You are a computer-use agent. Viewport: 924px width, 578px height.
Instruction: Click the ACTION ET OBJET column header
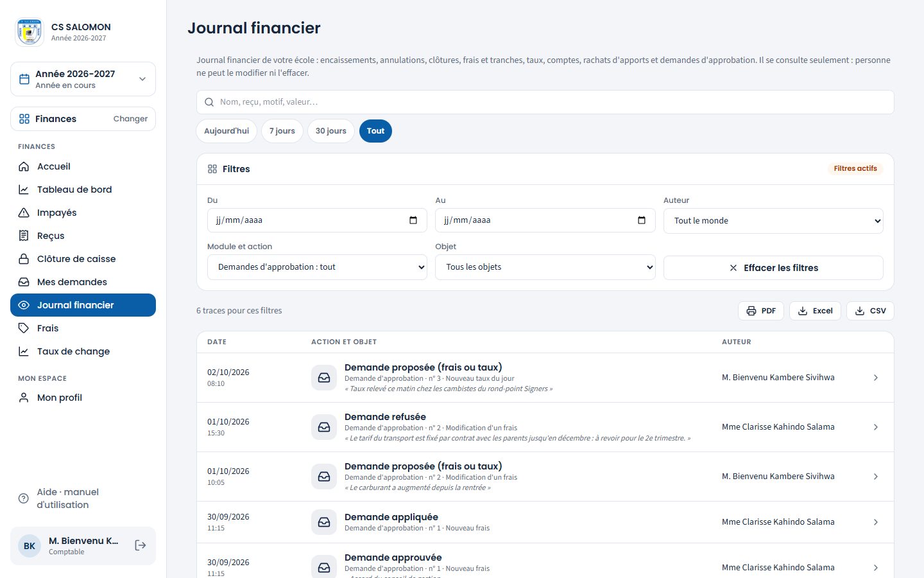tap(344, 342)
